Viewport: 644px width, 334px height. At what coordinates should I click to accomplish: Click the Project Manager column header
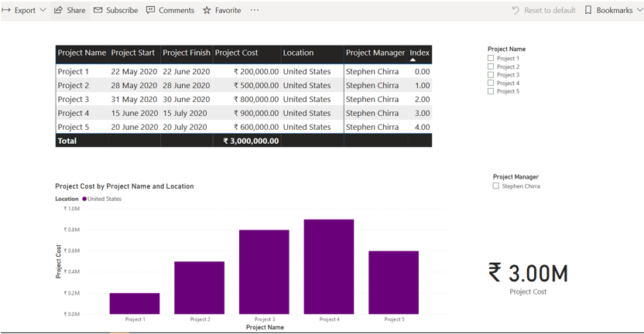point(375,53)
